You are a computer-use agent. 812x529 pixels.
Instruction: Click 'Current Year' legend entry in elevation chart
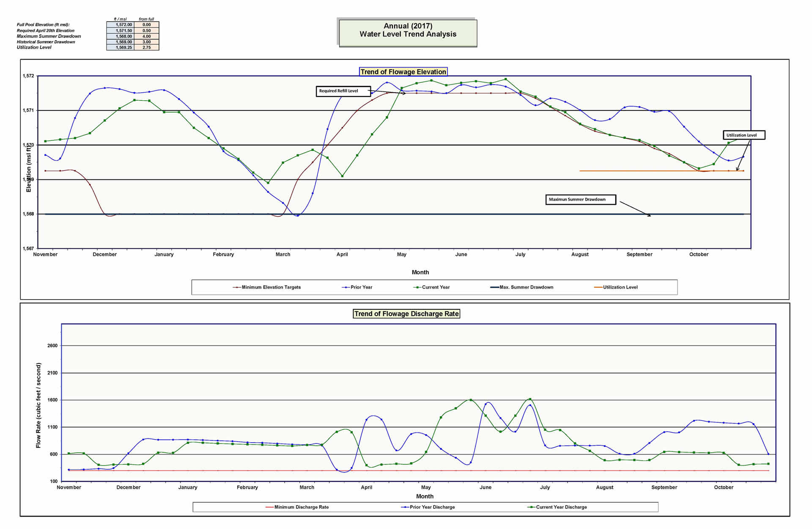435,287
